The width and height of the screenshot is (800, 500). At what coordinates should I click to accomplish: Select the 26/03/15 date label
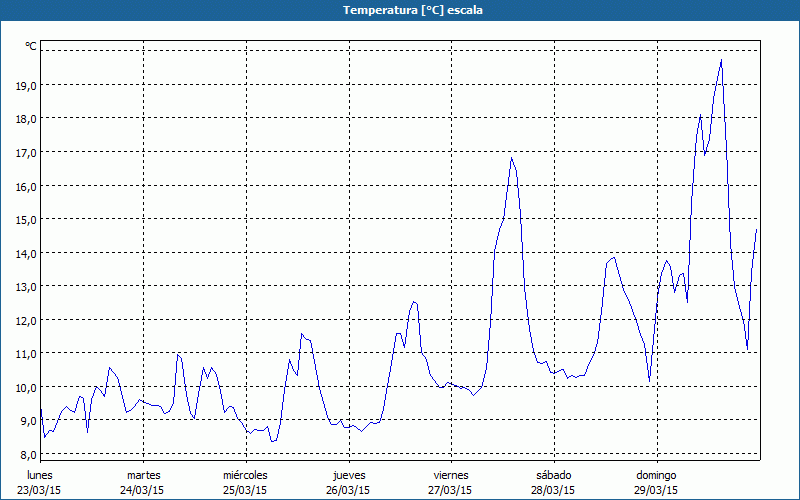pyautogui.click(x=348, y=490)
